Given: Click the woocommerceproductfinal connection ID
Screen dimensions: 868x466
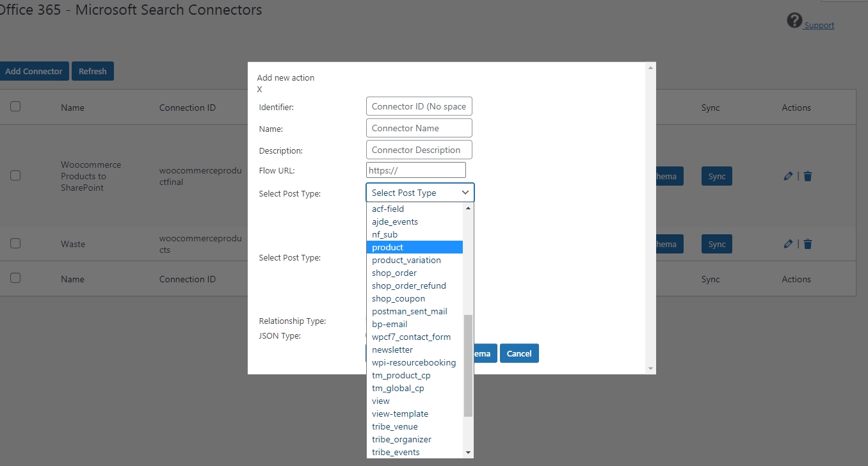Looking at the screenshot, I should coord(200,176).
